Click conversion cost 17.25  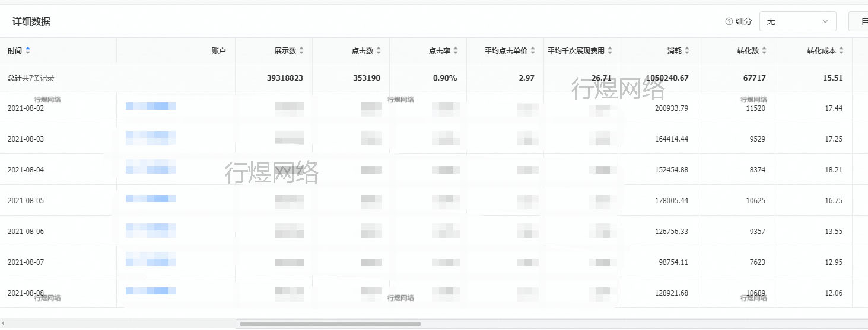point(834,139)
